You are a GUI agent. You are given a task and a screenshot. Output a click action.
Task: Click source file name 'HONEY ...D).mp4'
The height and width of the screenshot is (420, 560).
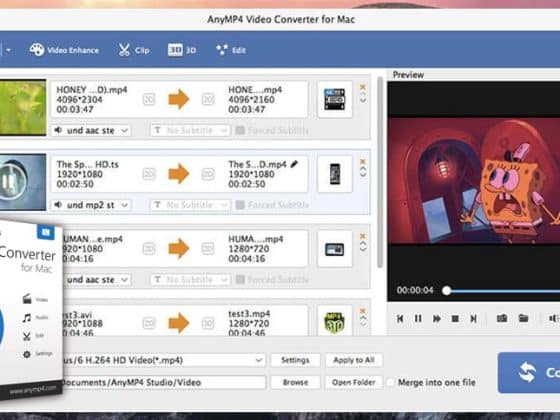92,90
